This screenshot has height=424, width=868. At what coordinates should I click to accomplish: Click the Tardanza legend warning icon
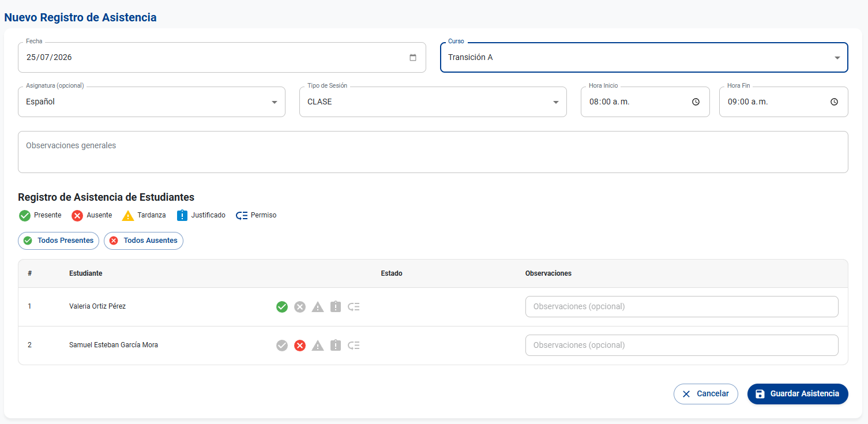tap(128, 216)
